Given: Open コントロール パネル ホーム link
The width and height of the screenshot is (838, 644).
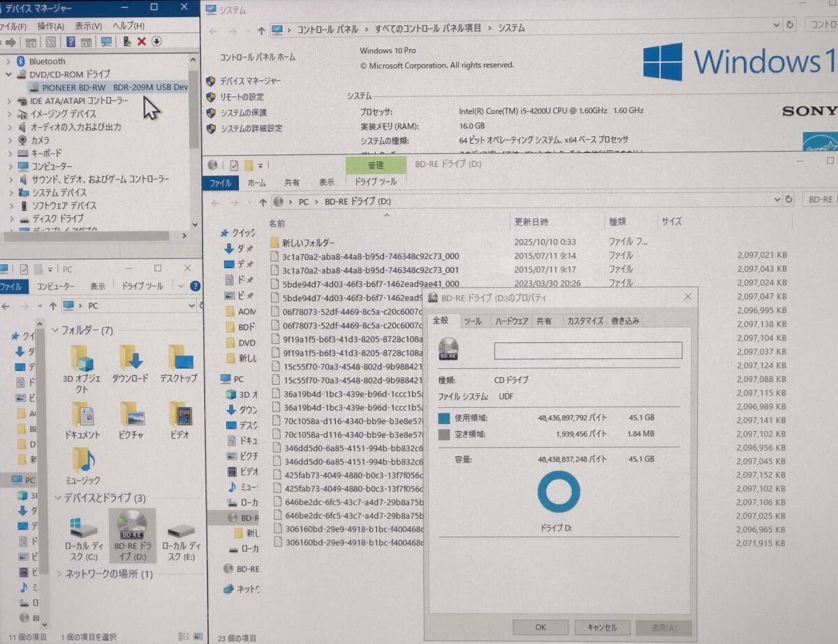Looking at the screenshot, I should pyautogui.click(x=257, y=57).
